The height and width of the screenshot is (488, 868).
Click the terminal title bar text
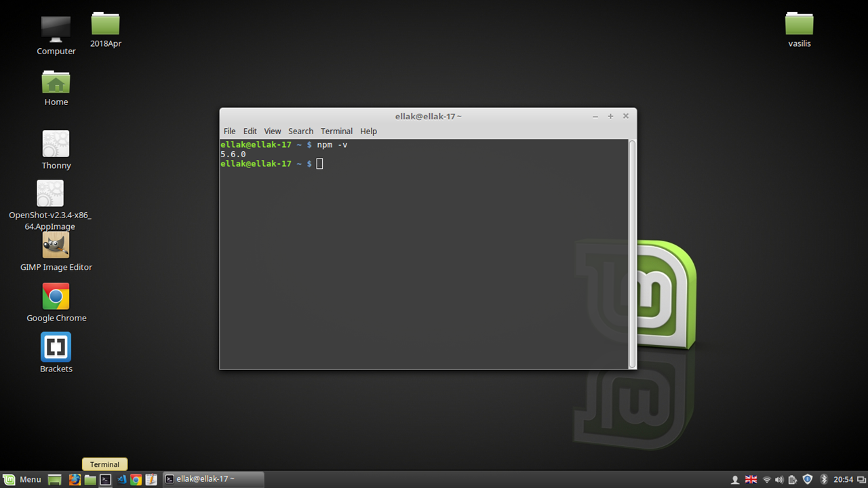point(428,117)
